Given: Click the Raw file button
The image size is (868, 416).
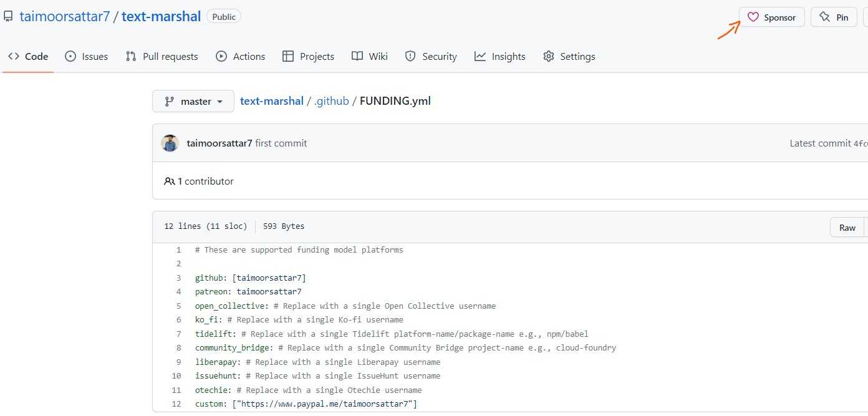Looking at the screenshot, I should 847,228.
